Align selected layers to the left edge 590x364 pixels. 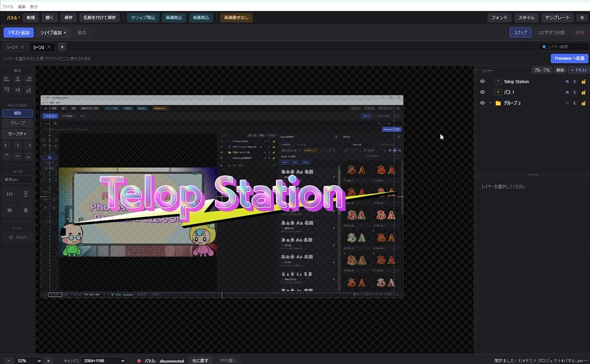[x=7, y=79]
